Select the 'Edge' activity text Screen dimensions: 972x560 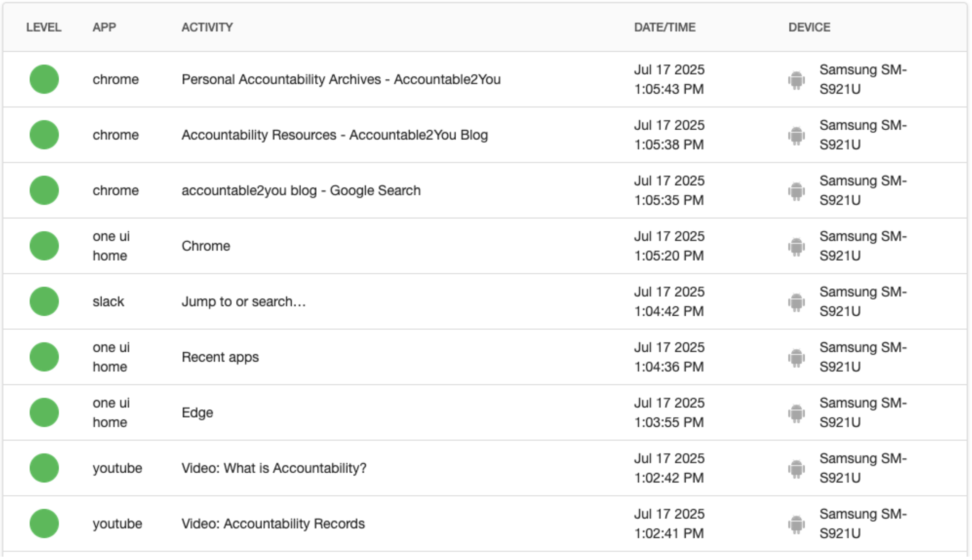tap(197, 413)
